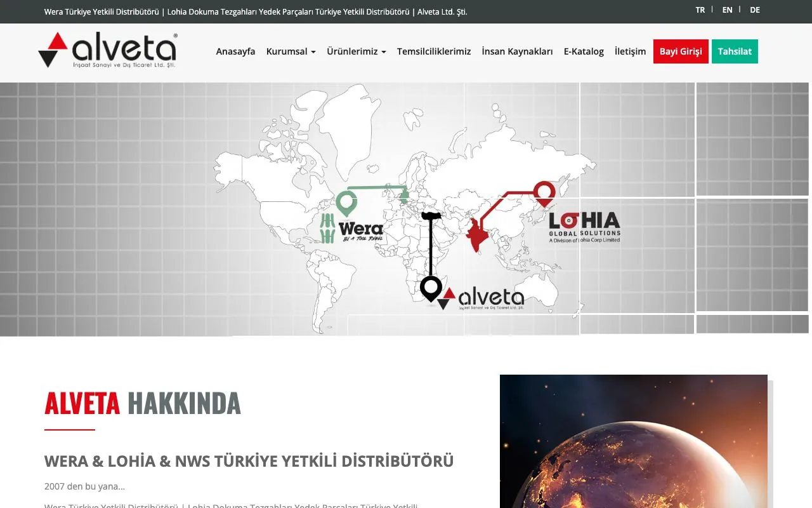Go to the İnsan Kaynakları page

(x=517, y=51)
